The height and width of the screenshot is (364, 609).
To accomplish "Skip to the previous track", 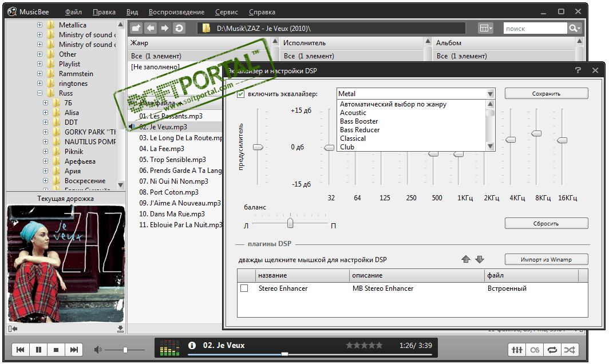I will click(x=21, y=350).
